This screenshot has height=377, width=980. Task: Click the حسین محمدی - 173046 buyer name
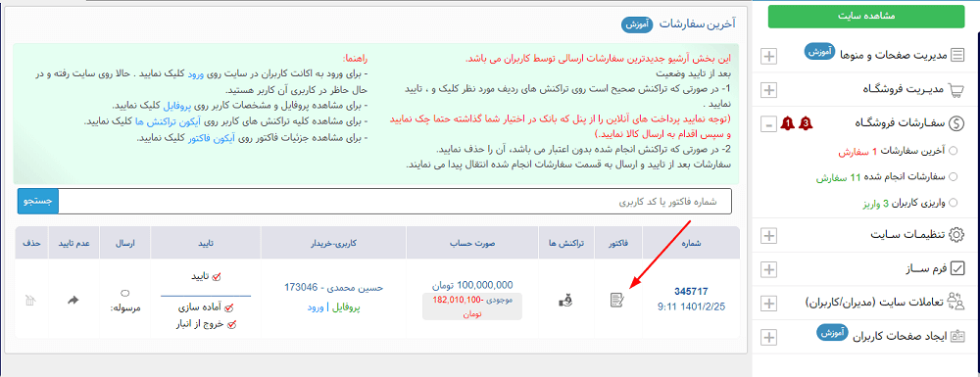(333, 288)
